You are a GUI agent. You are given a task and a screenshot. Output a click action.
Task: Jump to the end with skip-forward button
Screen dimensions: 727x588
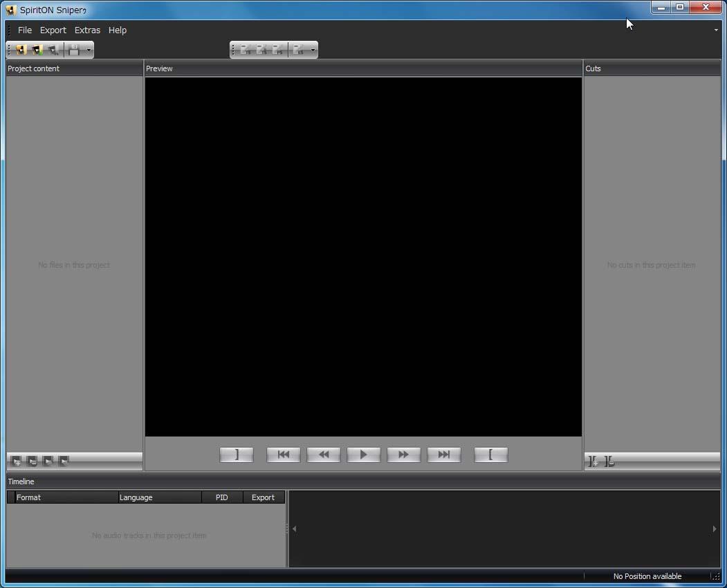(x=444, y=455)
